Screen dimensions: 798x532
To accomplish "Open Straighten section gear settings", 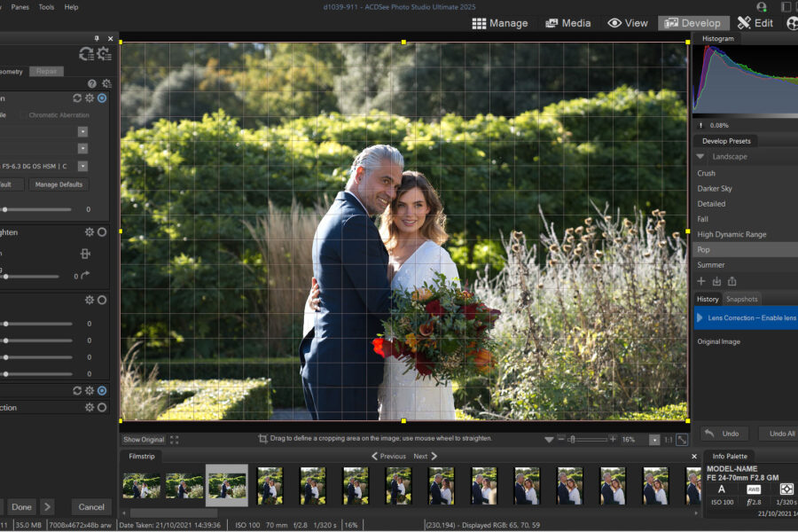I will pos(90,232).
